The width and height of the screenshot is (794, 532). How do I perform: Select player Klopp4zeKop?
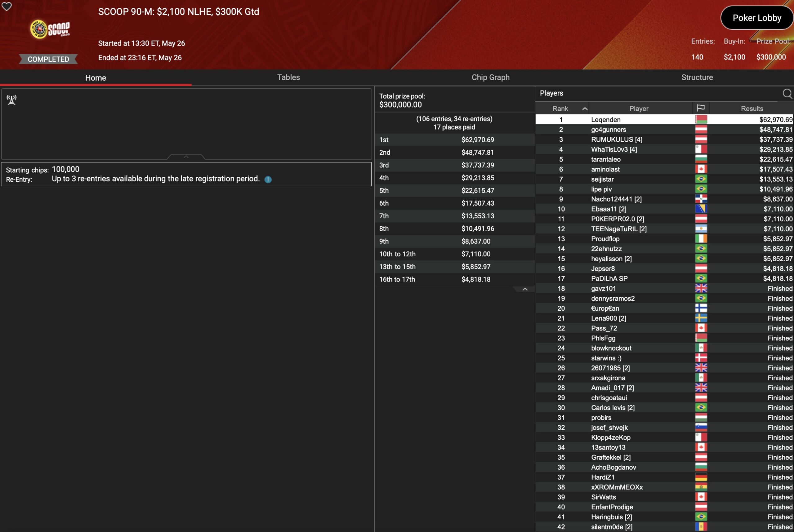click(664, 437)
